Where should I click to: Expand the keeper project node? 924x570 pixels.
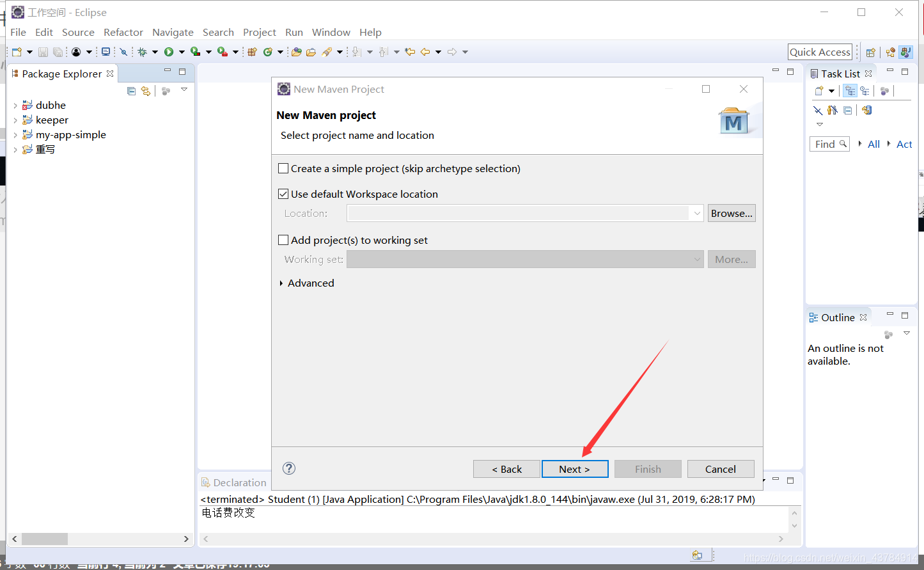(x=15, y=120)
